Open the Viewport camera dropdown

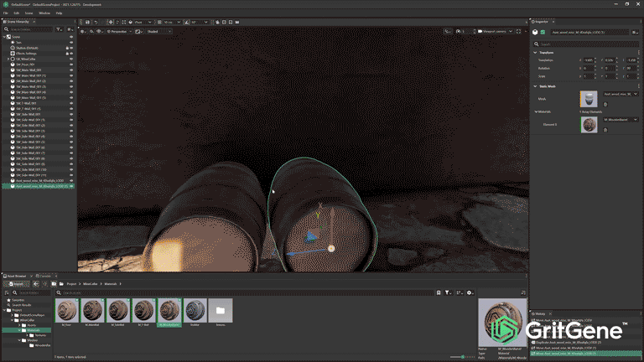coord(495,31)
